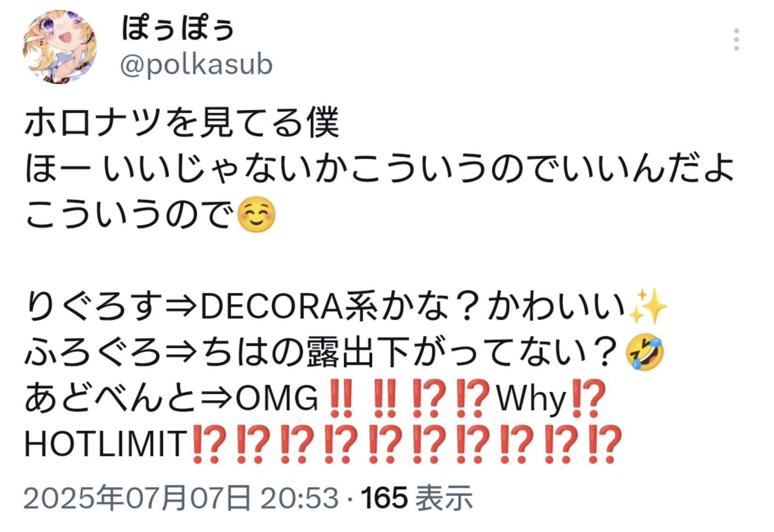
Task: Visit the @polkasub handle link
Action: tap(196, 64)
